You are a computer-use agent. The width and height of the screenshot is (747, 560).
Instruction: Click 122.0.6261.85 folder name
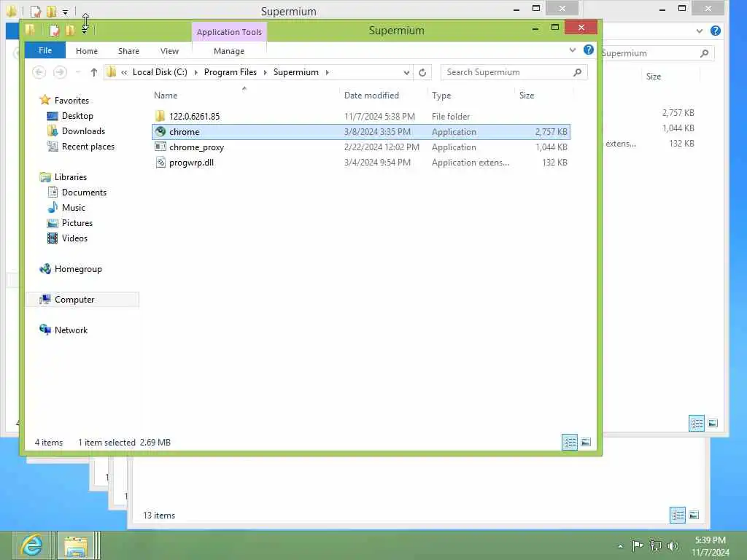pos(194,116)
